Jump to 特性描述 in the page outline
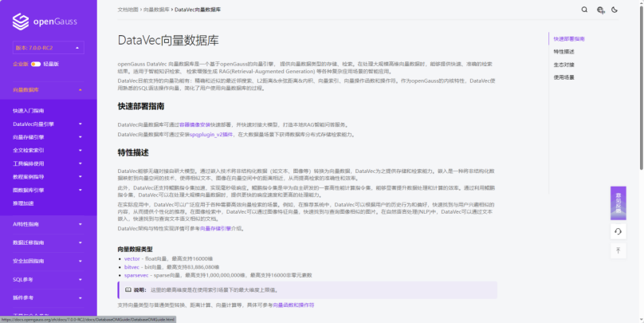This screenshot has height=323, width=644. pyautogui.click(x=564, y=52)
